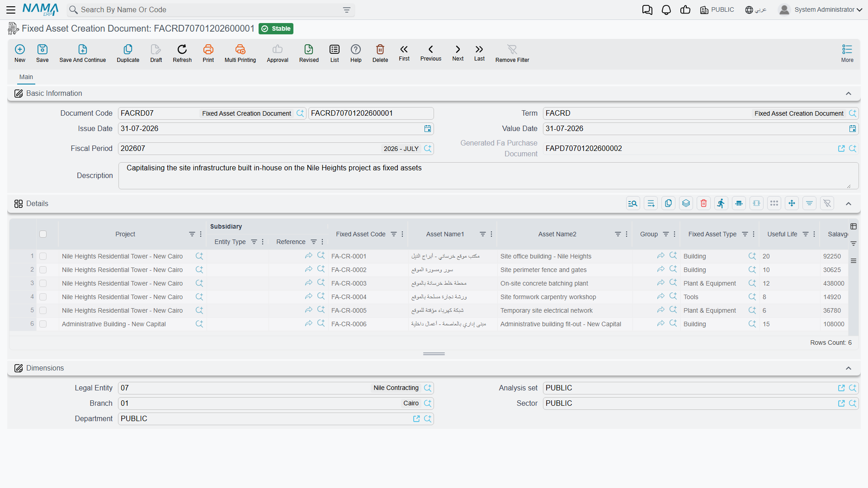Collapse the Details section
The height and width of the screenshot is (488, 868).
849,204
